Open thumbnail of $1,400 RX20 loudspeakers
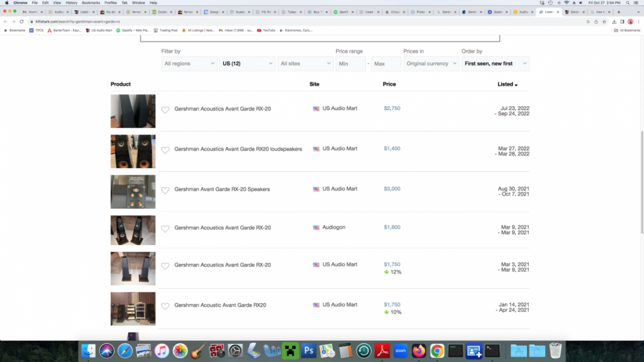The height and width of the screenshot is (362, 644). [133, 151]
